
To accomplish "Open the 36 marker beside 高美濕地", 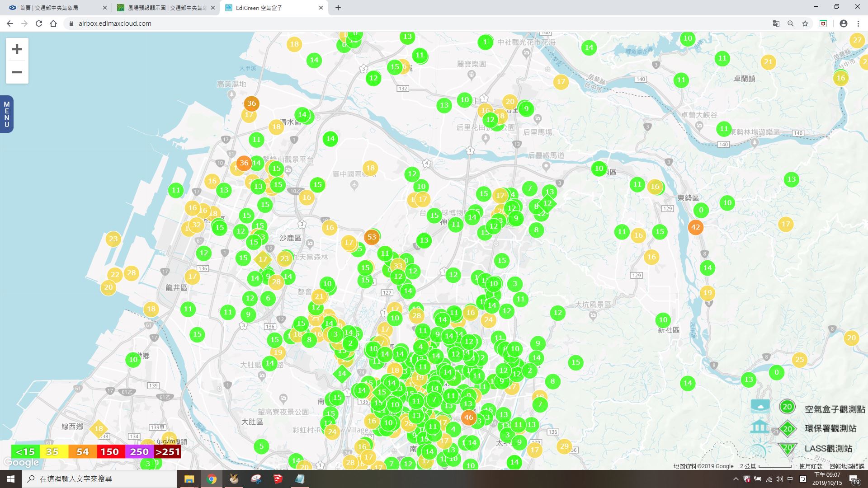I will point(251,103).
